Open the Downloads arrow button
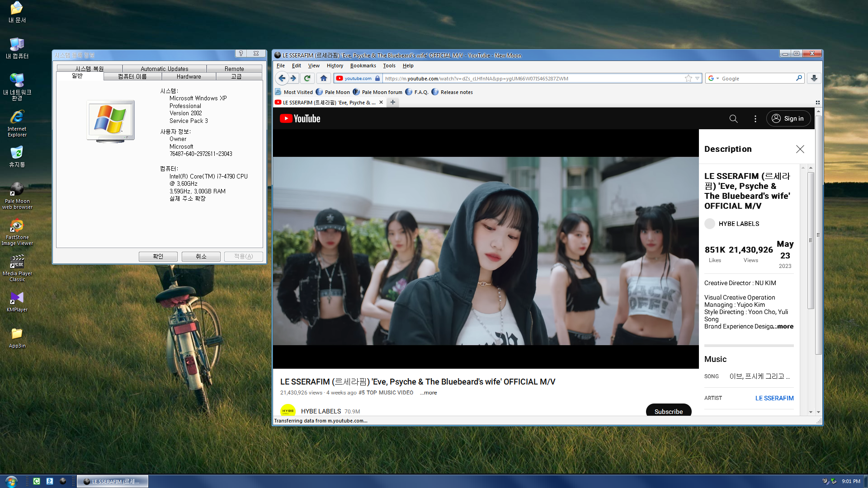The image size is (868, 488). (x=814, y=78)
